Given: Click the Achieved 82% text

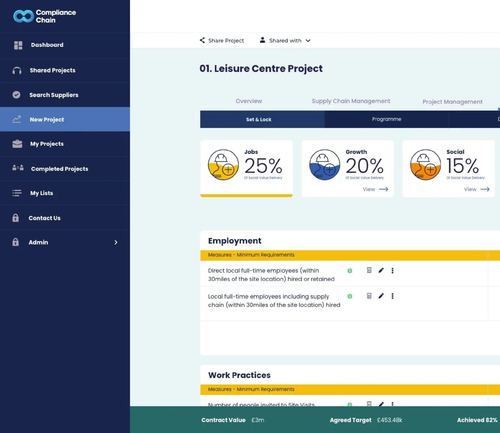Looking at the screenshot, I should coord(477,420).
